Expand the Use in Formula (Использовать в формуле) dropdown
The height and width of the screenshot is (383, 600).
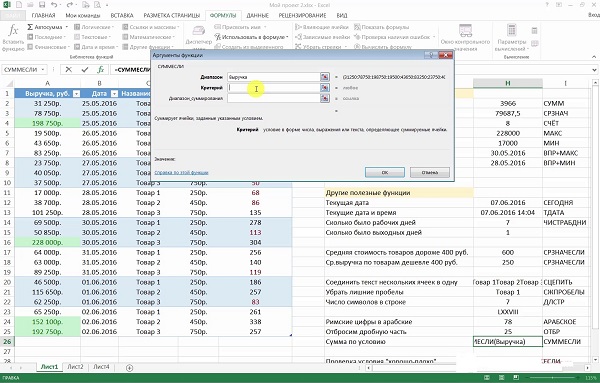pyautogui.click(x=287, y=37)
